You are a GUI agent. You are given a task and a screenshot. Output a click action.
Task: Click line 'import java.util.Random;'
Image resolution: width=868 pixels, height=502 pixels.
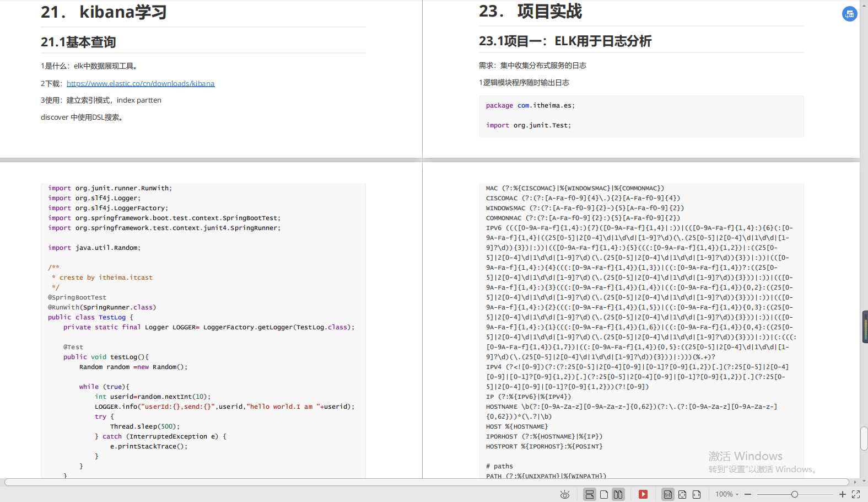[94, 248]
